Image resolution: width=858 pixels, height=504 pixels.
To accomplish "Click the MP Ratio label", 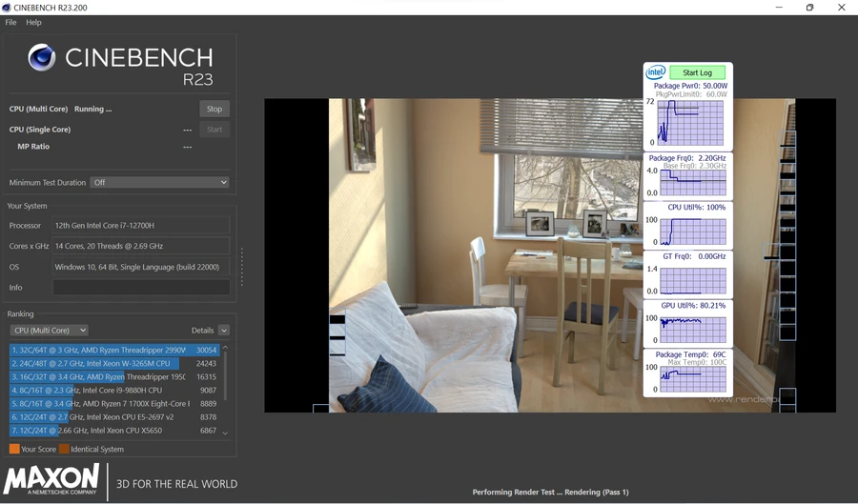I will tap(33, 147).
